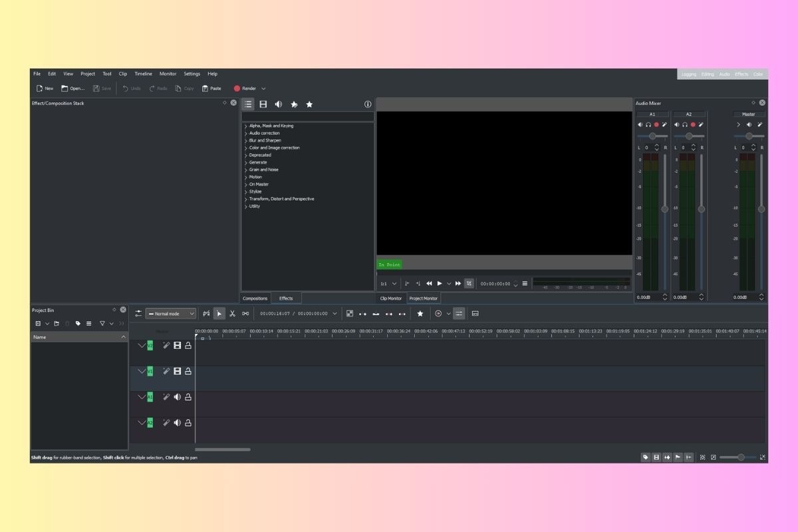The width and height of the screenshot is (798, 532).
Task: Arm recording for track A2 in mixer
Action: pos(693,124)
